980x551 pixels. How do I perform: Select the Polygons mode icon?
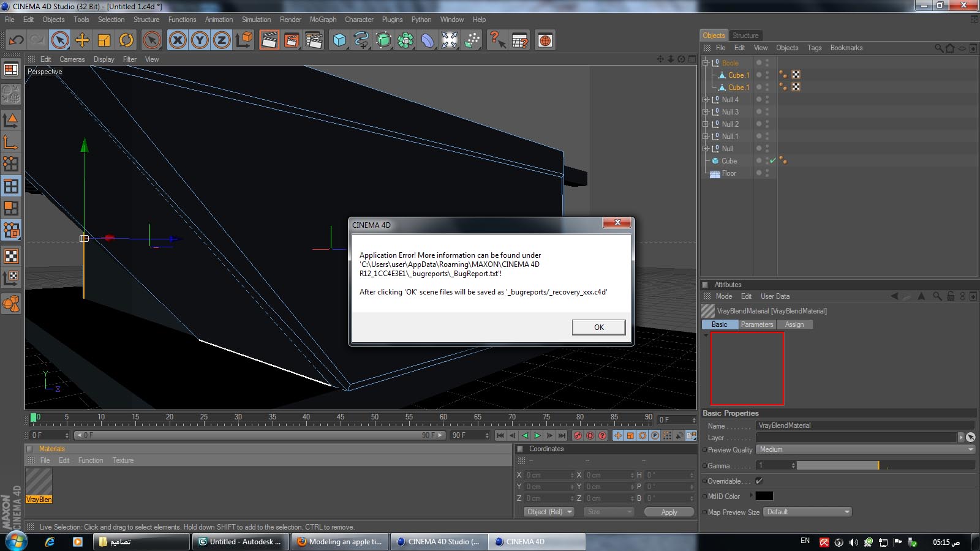11,208
